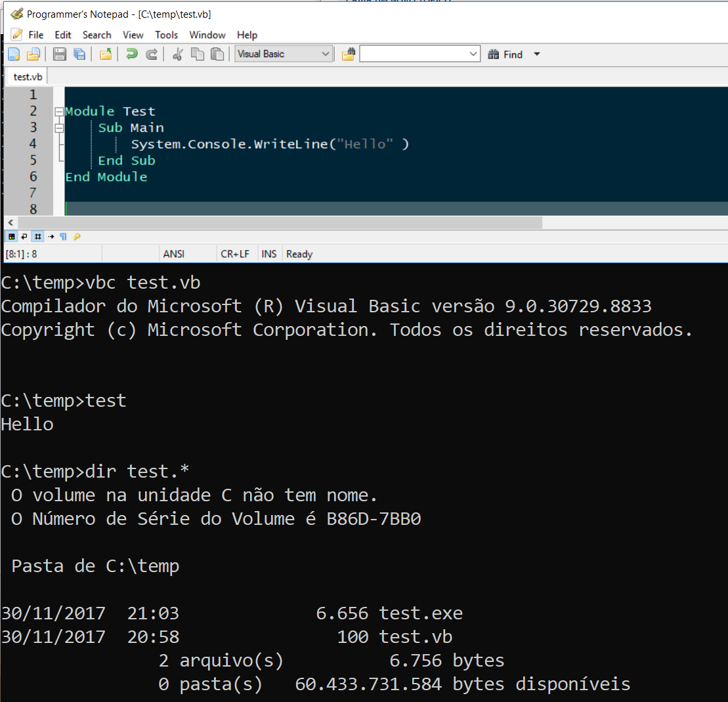Redo with the grey arrow icon
Image resolution: width=728 pixels, height=702 pixels.
click(x=152, y=54)
